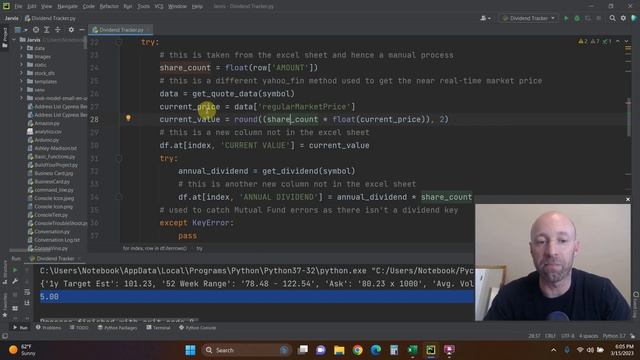Open the VCS menu
This screenshot has width=640, height=360.
(159, 7)
